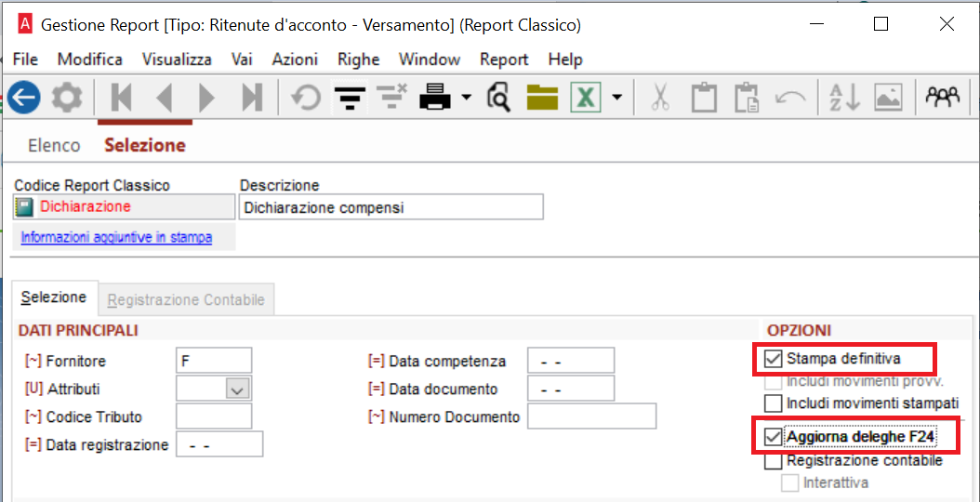Click the undo arrow icon
980x502 pixels.
790,99
